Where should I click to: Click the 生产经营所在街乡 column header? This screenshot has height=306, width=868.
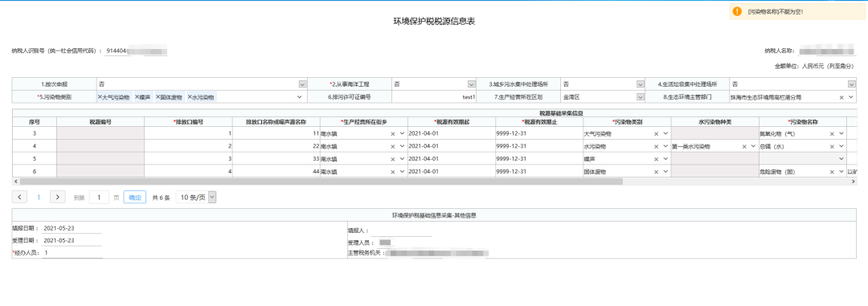(364, 122)
